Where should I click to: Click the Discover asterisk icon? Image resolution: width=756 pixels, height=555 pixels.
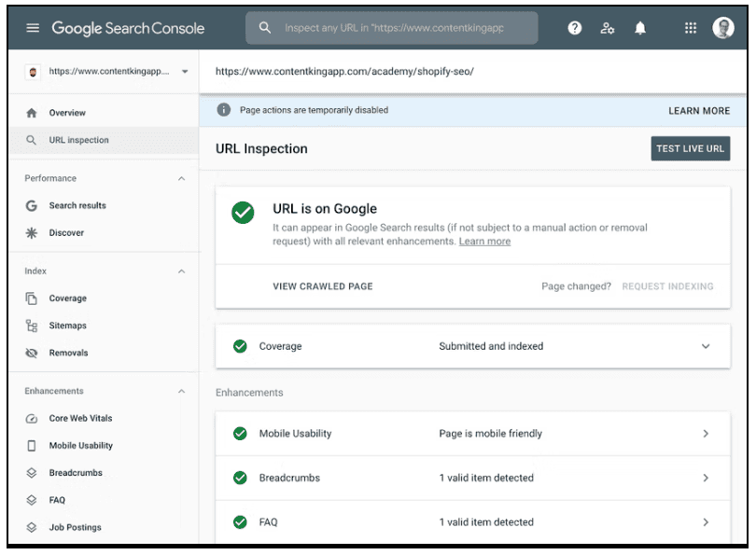tap(32, 233)
